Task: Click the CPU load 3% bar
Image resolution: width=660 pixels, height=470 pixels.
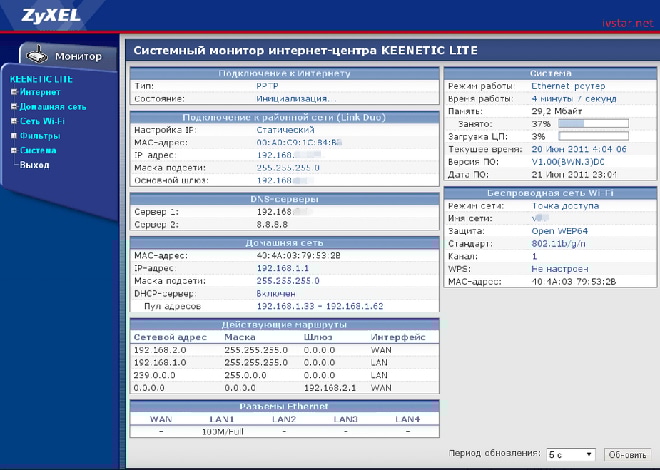Action: coord(593,136)
